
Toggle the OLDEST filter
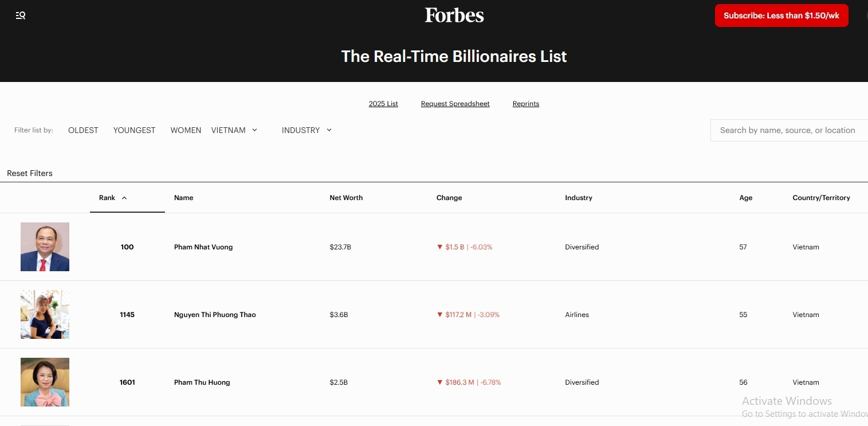(x=83, y=130)
